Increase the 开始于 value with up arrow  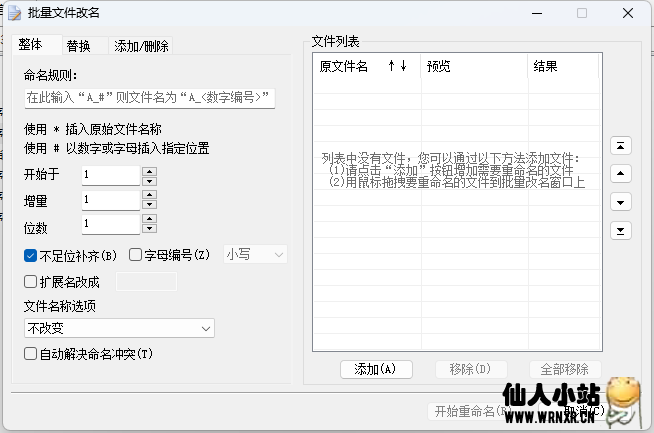click(x=149, y=171)
